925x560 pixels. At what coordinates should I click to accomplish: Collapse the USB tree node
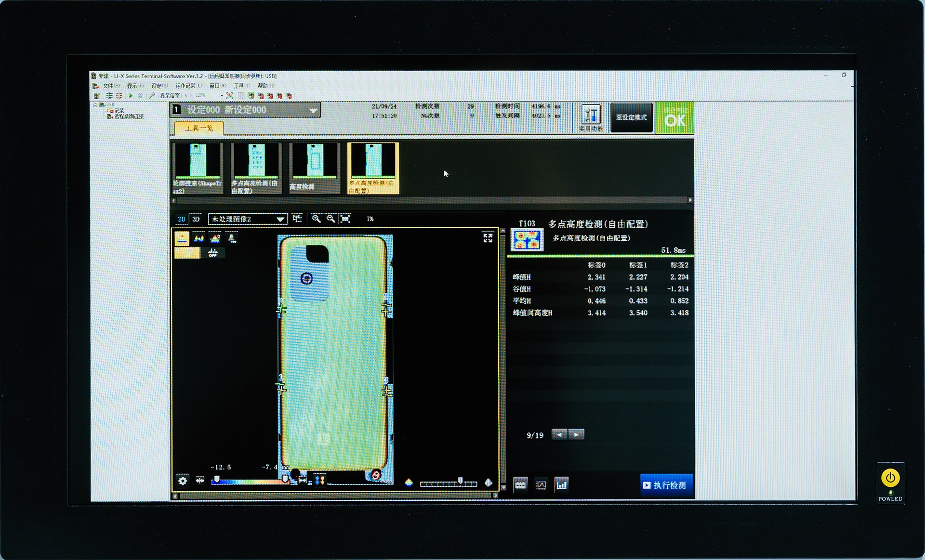click(x=95, y=105)
